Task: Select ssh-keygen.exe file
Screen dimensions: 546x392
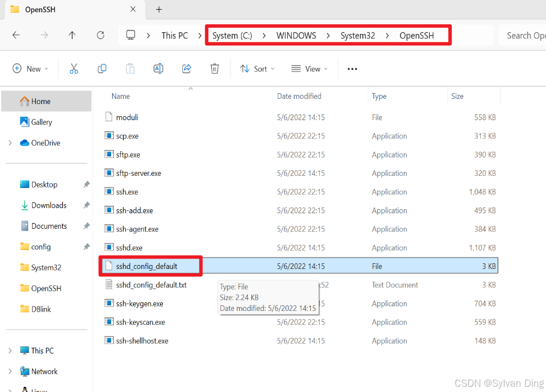Action: click(140, 303)
